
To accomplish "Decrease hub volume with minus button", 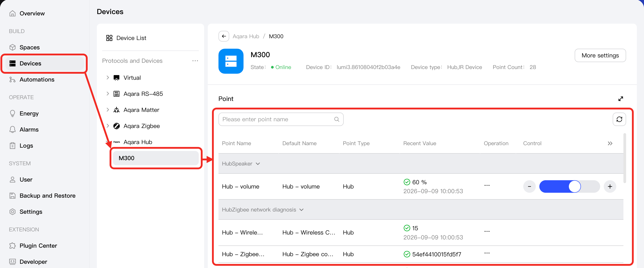I will tap(529, 186).
